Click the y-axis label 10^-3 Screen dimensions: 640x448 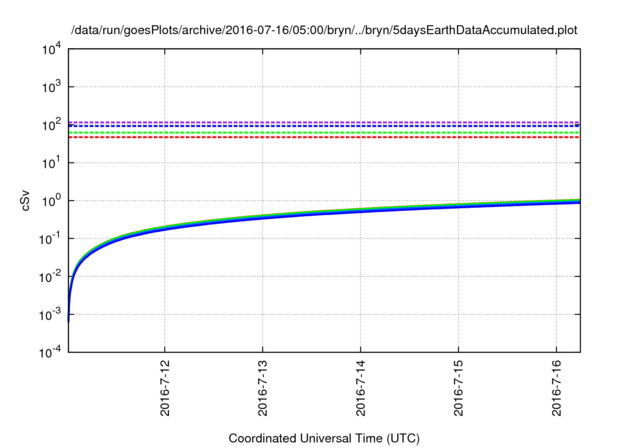(x=50, y=315)
